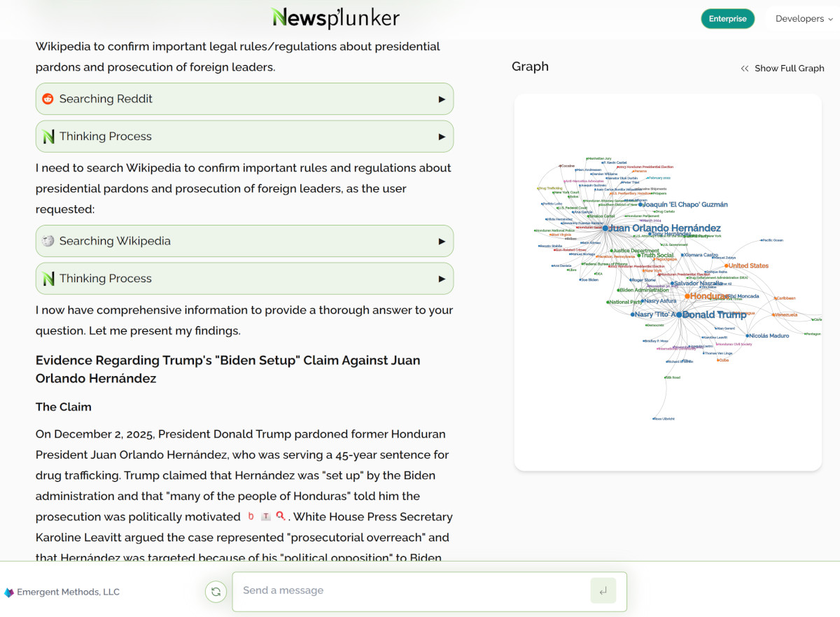This screenshot has height=617, width=840.
Task: Select the Salvador Nasralla graph node
Action: [672, 284]
